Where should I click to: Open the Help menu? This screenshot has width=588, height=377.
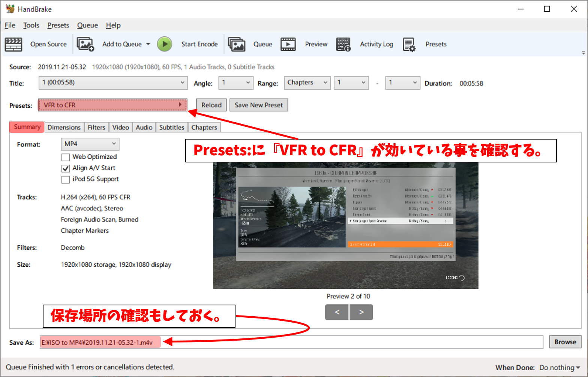113,25
